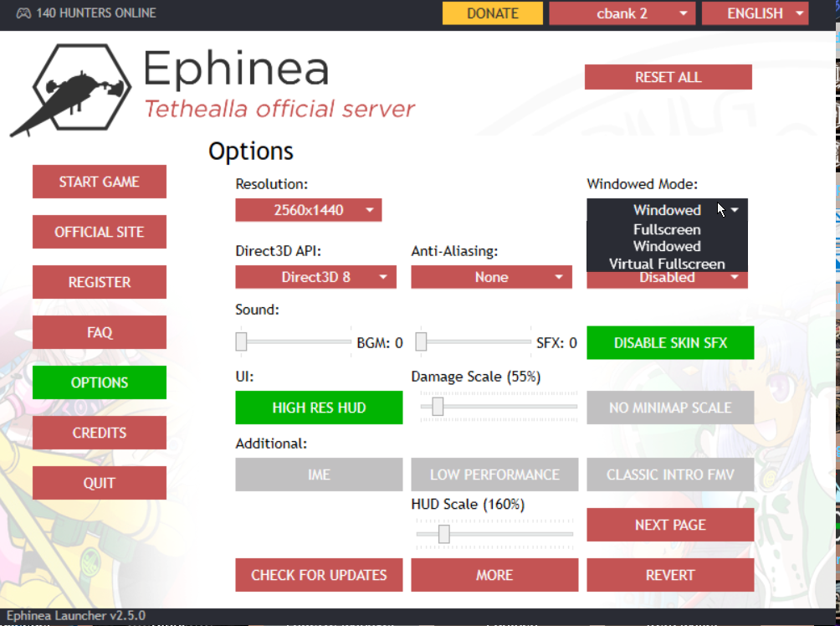Toggle DISABLE SKIN SFX
Image resolution: width=840 pixels, height=626 pixels.
[670, 343]
